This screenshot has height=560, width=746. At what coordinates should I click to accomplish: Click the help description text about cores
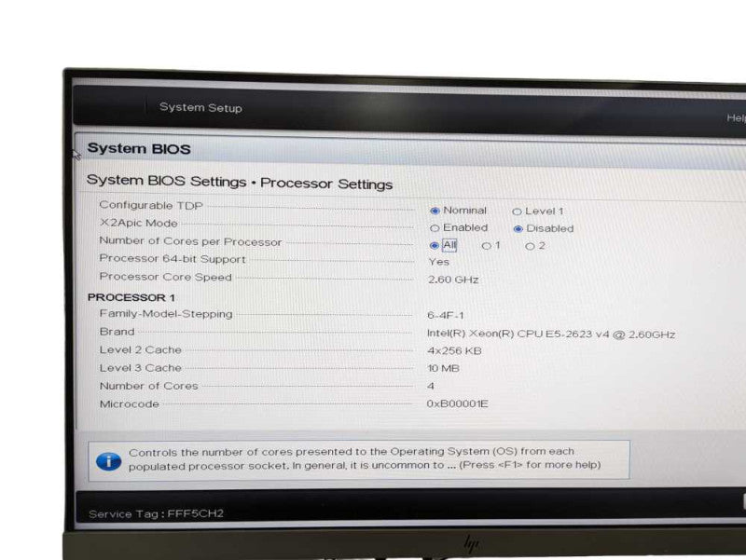365,458
